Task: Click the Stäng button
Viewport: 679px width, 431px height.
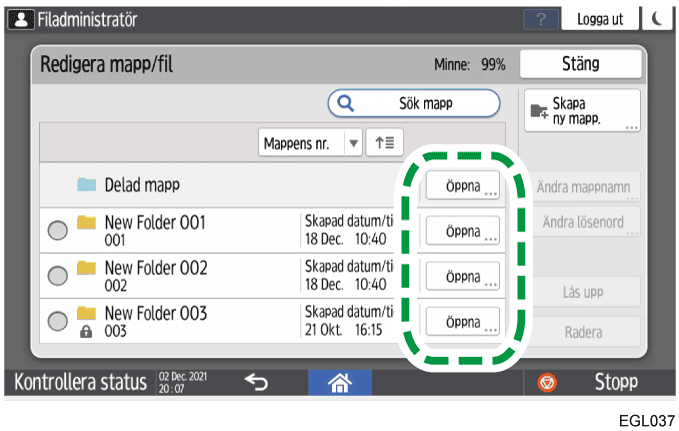Action: click(580, 64)
